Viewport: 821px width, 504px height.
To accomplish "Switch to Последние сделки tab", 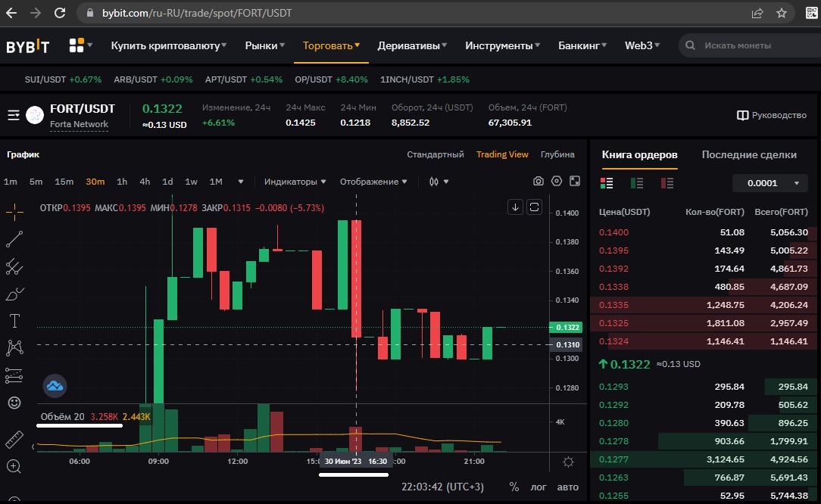I will click(749, 154).
